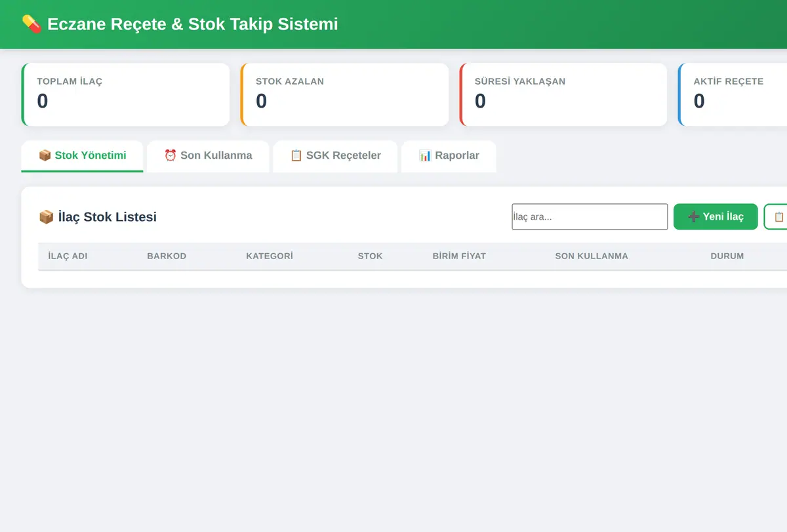Go to the SGK Reçeteler tab

click(x=335, y=156)
